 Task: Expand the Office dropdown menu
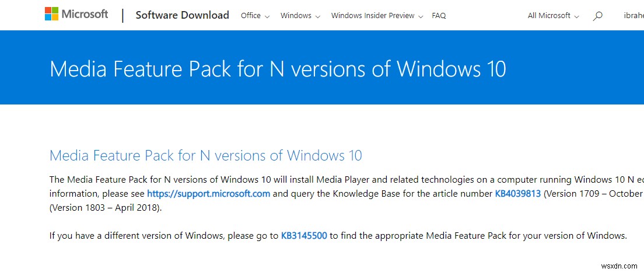(x=255, y=16)
